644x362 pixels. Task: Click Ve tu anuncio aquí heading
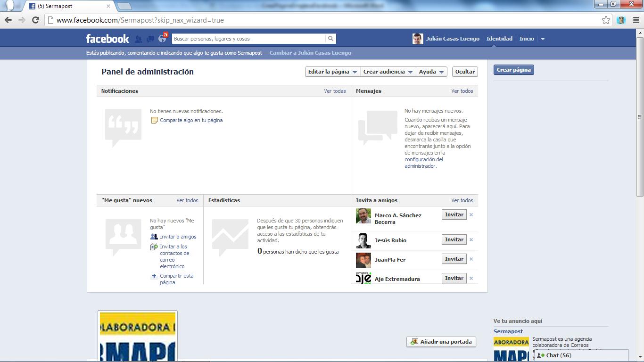pyautogui.click(x=518, y=321)
